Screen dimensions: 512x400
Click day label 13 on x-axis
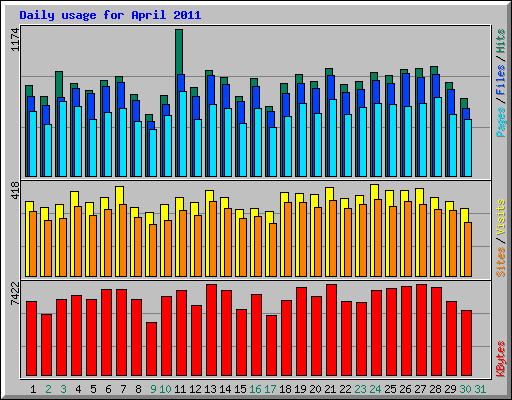[210, 389]
